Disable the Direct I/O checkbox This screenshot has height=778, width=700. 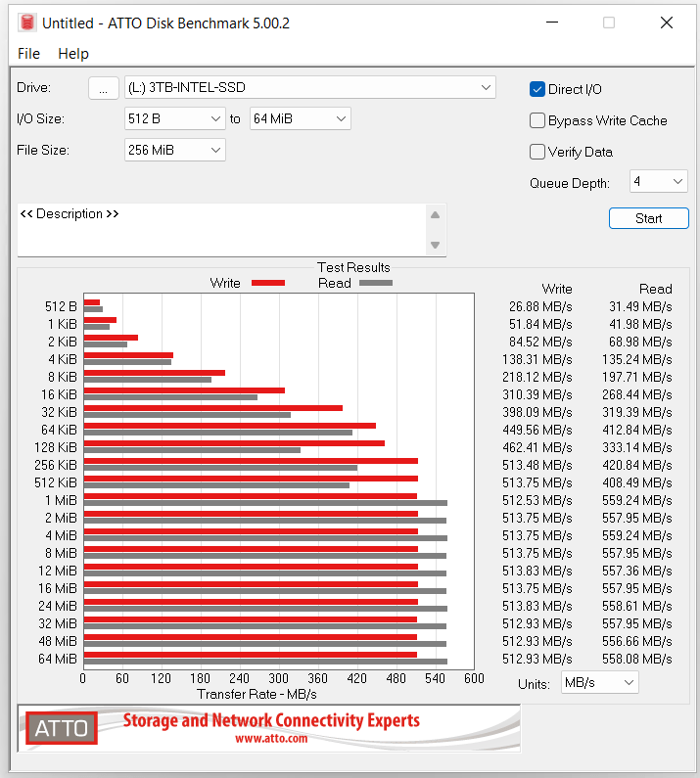tap(537, 89)
